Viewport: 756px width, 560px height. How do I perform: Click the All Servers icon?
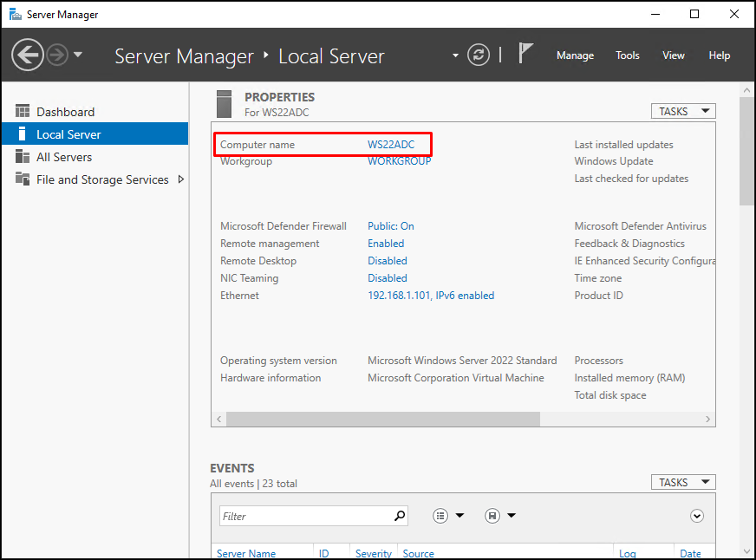(x=23, y=156)
